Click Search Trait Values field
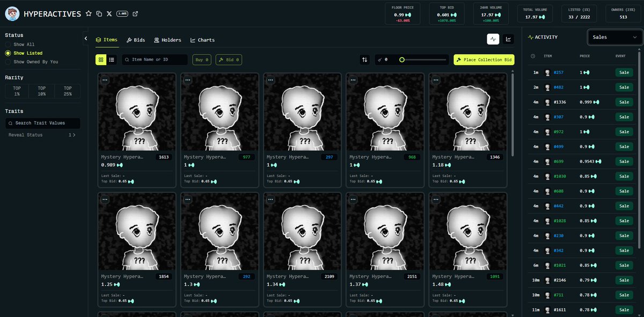The height and width of the screenshot is (317, 644). (x=43, y=123)
